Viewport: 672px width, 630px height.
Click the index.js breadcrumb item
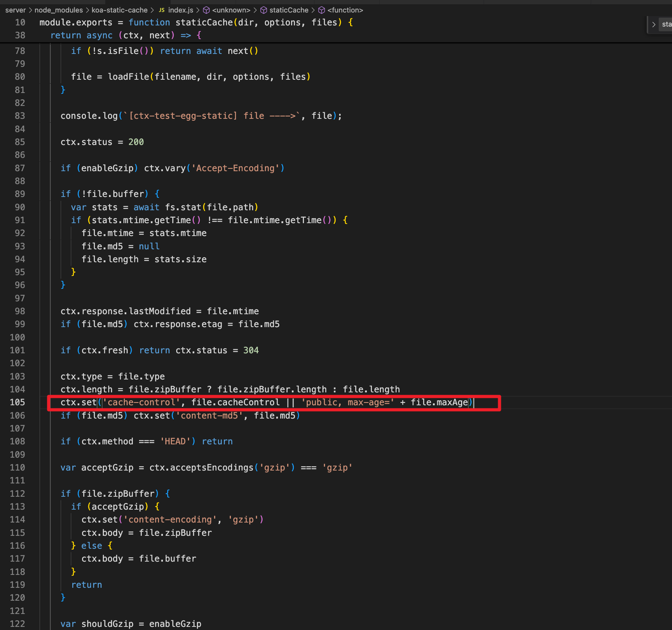pyautogui.click(x=181, y=10)
